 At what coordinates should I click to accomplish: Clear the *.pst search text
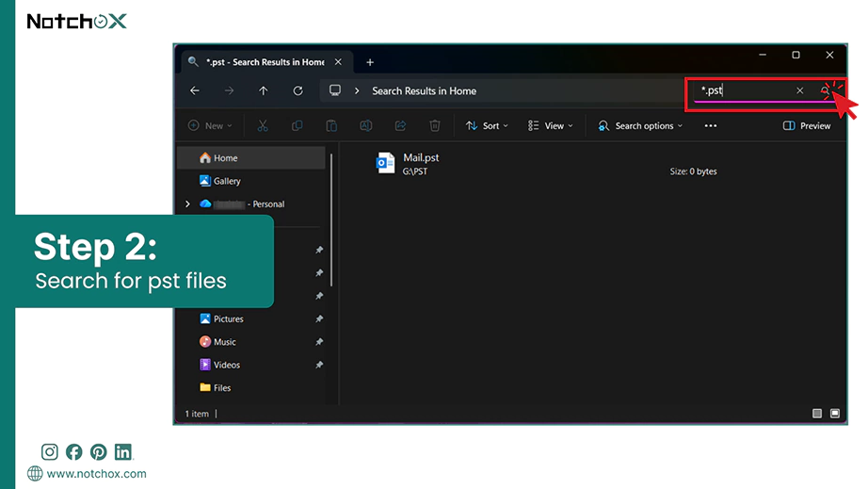(x=800, y=90)
